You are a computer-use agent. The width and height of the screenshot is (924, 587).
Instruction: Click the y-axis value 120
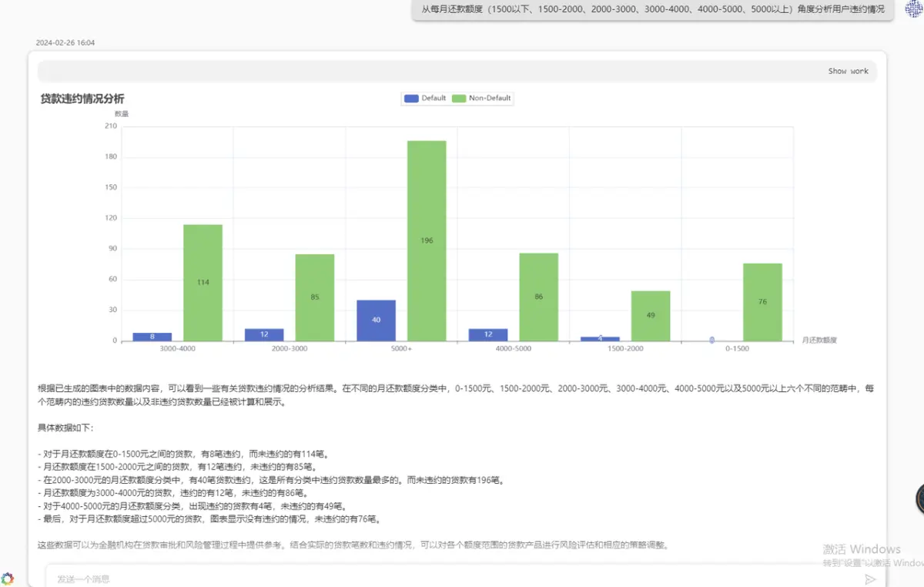click(x=111, y=218)
